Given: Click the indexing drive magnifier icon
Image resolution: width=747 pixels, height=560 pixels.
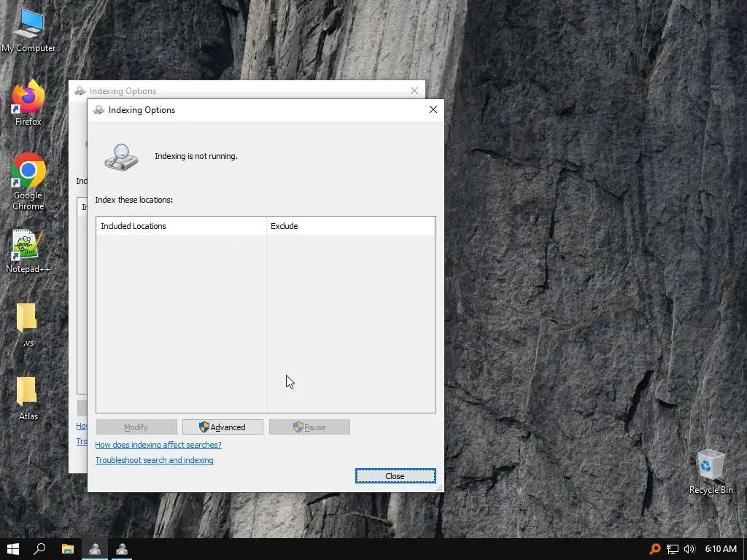Looking at the screenshot, I should coord(122,157).
